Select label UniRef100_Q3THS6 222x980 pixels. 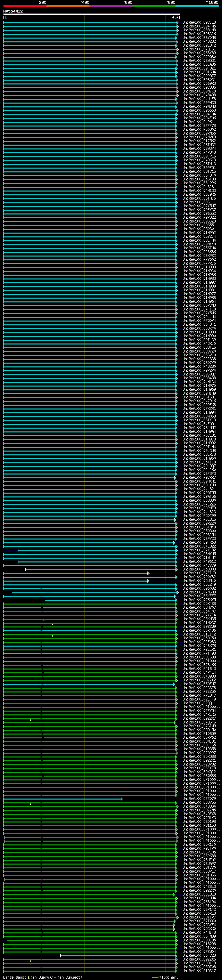point(199,875)
